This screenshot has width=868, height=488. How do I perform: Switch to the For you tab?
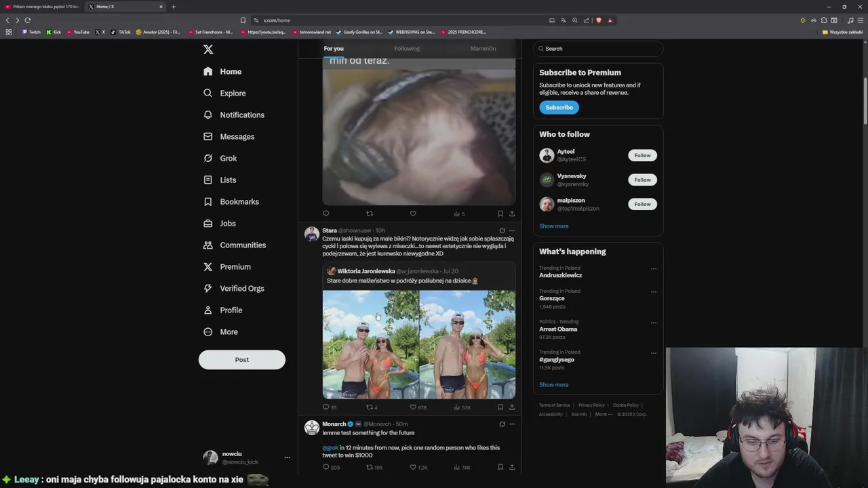(x=334, y=48)
